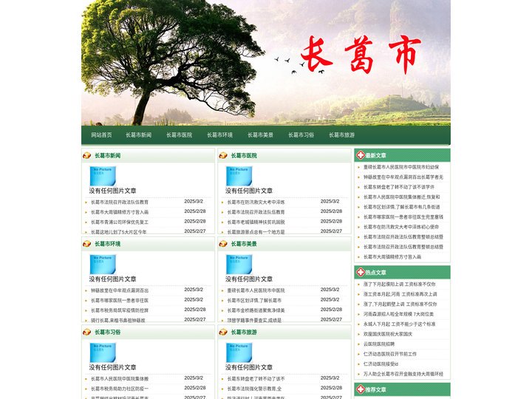532x399 pixels.
Task: Open article 长葛这地儿划了5大片区今年
Action: pos(118,232)
